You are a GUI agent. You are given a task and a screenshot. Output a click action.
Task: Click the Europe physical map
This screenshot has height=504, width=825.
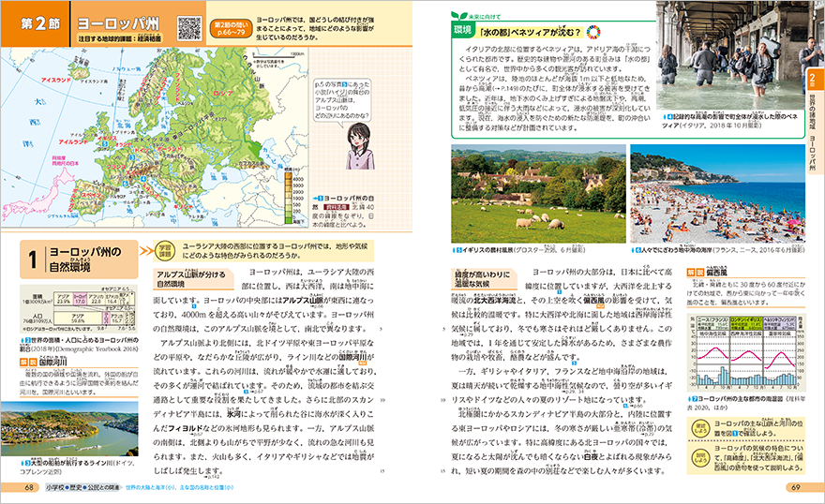click(x=154, y=137)
